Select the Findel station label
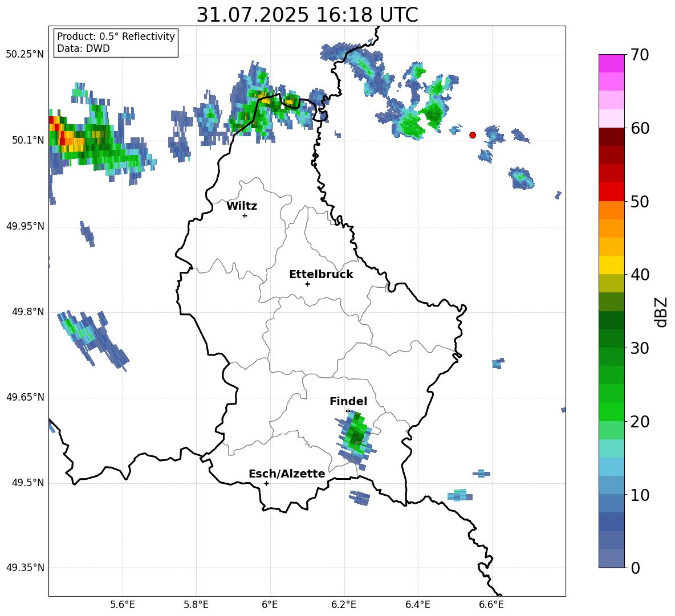 pyautogui.click(x=348, y=401)
